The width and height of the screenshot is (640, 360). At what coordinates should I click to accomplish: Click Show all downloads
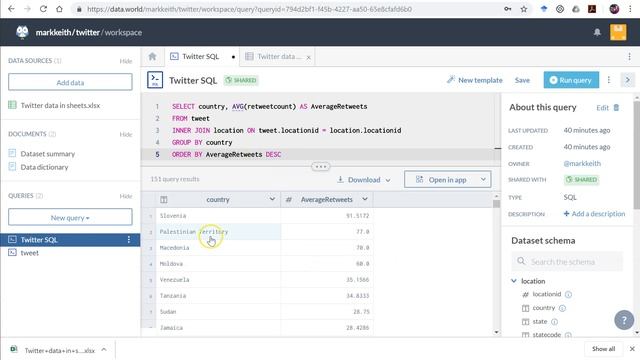(603, 349)
